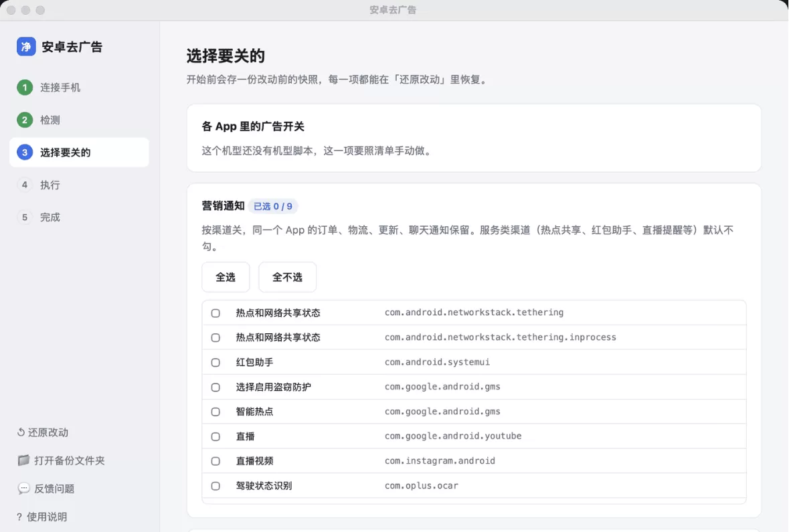Click the green step 2 circle icon
This screenshot has height=532, width=789.
click(x=25, y=120)
